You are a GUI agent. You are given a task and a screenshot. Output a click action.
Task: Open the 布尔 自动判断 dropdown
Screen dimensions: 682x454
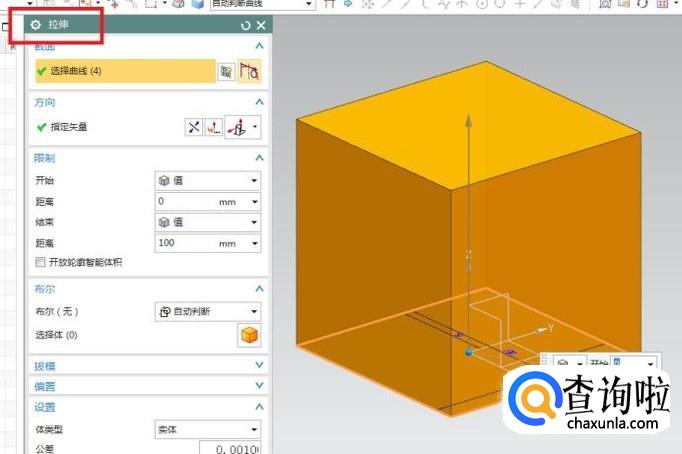click(x=207, y=312)
